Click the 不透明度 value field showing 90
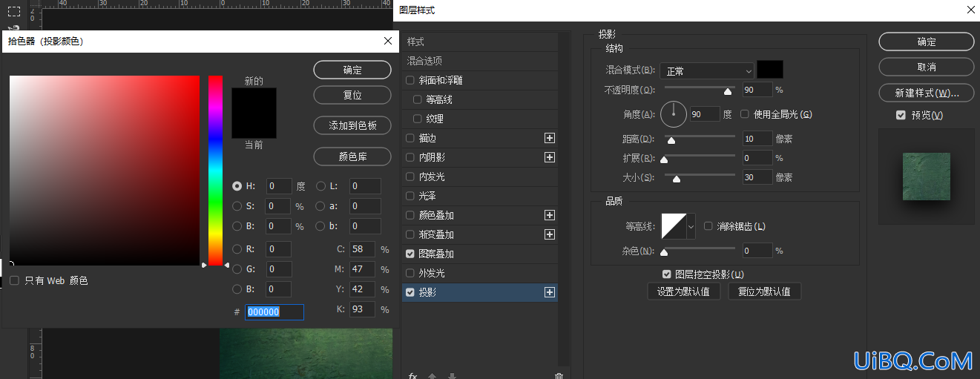 pyautogui.click(x=757, y=90)
